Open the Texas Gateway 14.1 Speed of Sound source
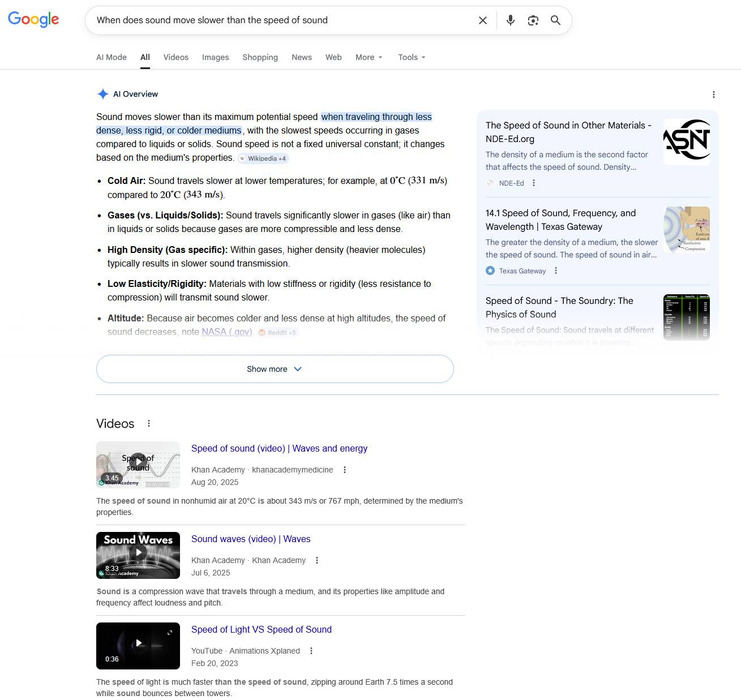The width and height of the screenshot is (741, 700). click(x=560, y=220)
